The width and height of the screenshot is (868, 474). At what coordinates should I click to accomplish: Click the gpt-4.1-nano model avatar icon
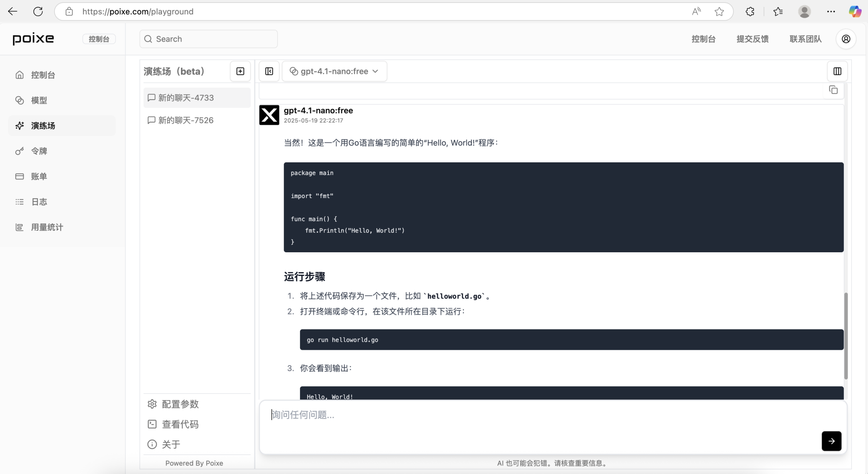tap(269, 115)
